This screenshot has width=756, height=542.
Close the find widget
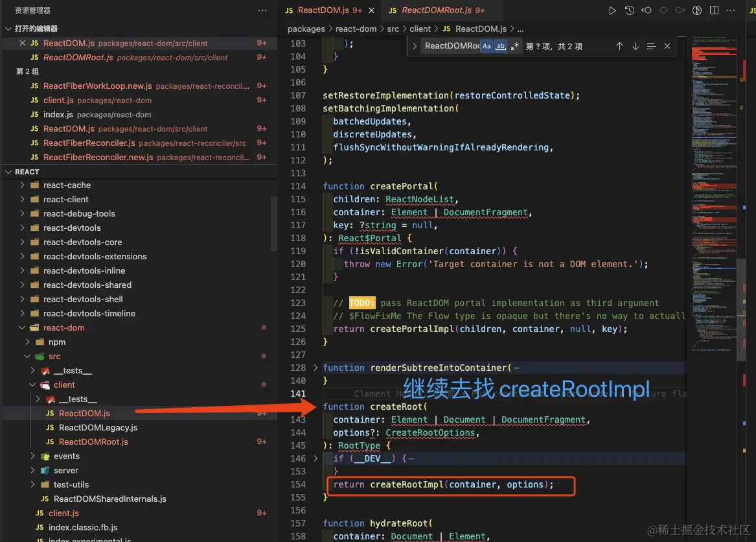pos(667,46)
